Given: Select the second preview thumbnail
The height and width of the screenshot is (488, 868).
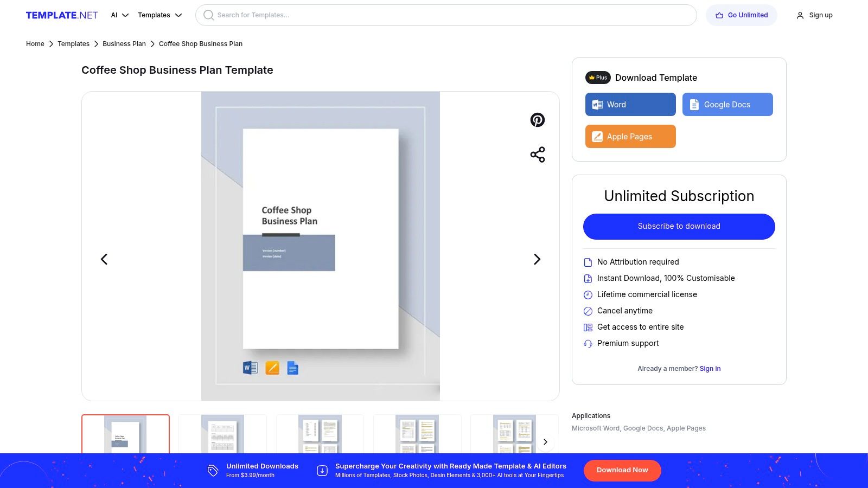Looking at the screenshot, I should (x=222, y=434).
